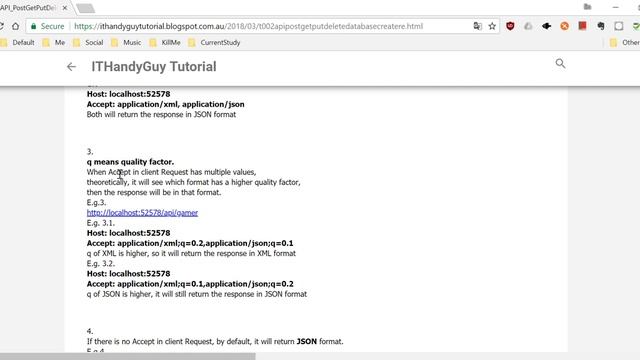Click the 'q means quality factor.' heading
640x360 pixels.
[x=130, y=162]
